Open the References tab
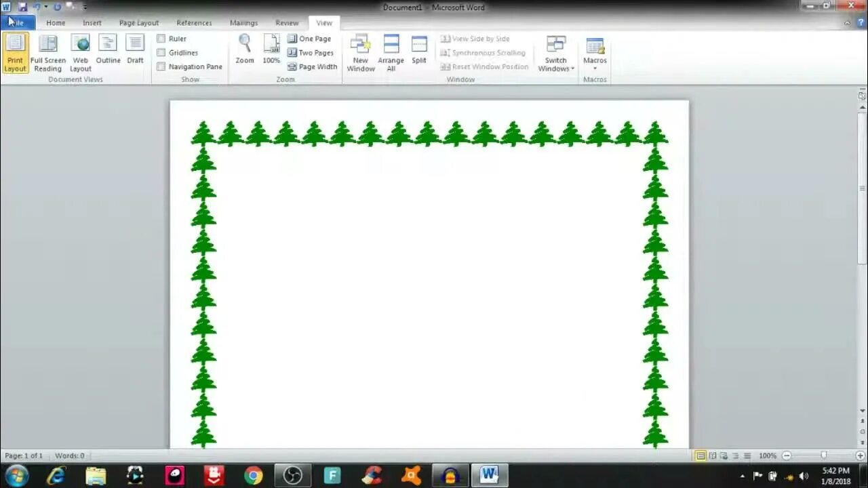868x488 pixels. pyautogui.click(x=194, y=23)
